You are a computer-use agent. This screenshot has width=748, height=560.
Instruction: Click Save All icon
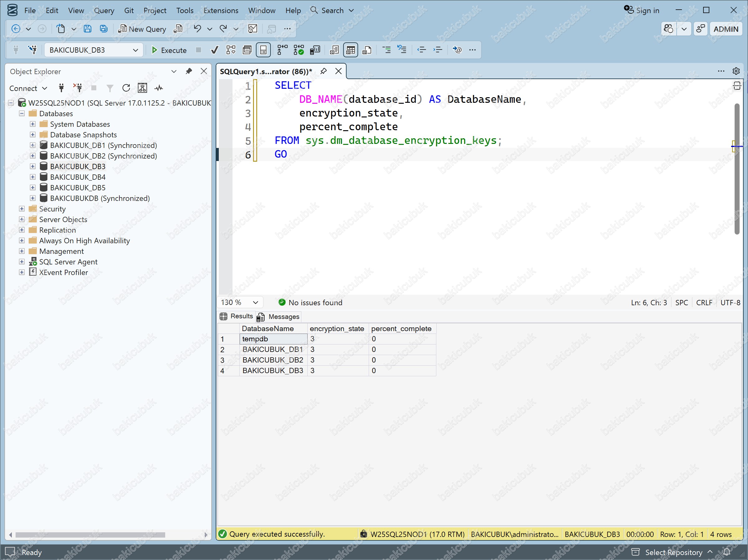click(103, 29)
